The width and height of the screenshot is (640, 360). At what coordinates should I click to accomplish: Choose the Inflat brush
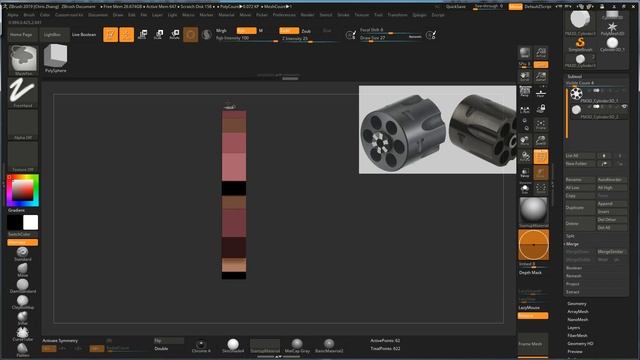click(x=22, y=318)
